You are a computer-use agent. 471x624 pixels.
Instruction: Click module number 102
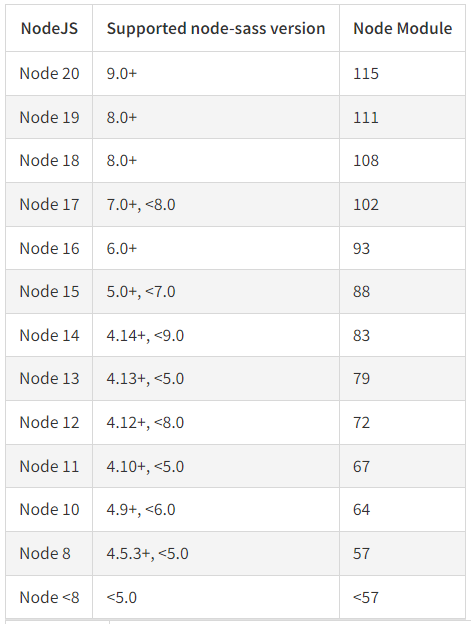pyautogui.click(x=366, y=205)
